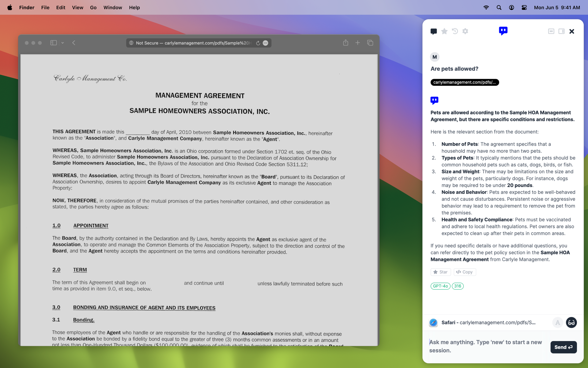Viewport: 588px width, 368px height.
Task: Open starred messages via the star icon
Action: click(444, 31)
